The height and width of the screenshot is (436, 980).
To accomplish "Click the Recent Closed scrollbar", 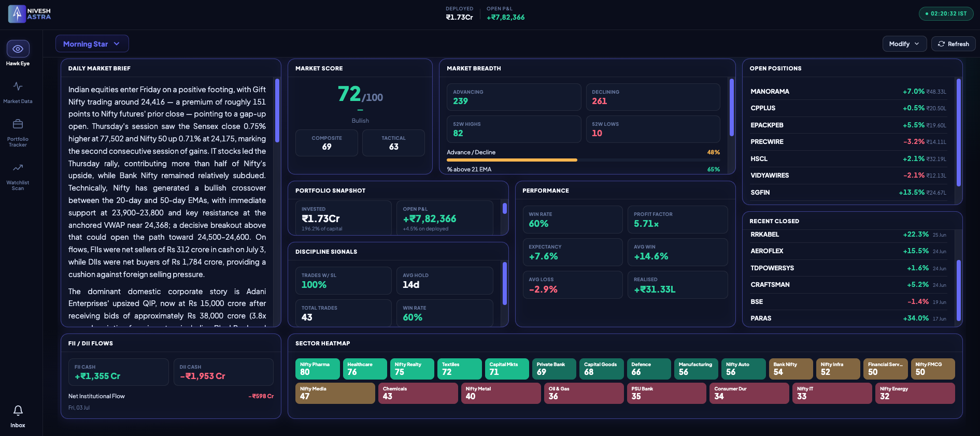I will point(959,290).
